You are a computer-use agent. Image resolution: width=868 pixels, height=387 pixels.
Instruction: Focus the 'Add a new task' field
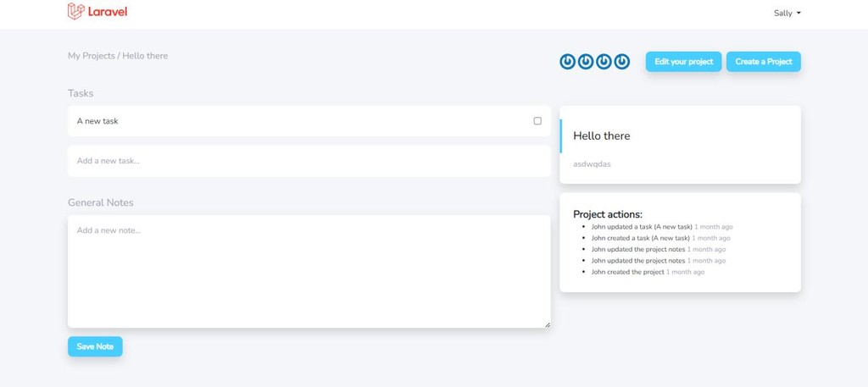[x=309, y=161]
